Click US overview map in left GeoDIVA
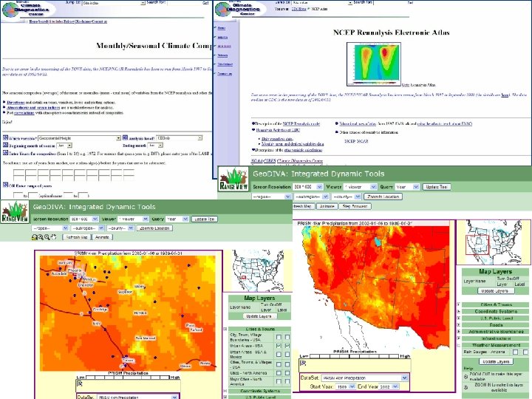This screenshot has height=399, width=532. click(257, 270)
